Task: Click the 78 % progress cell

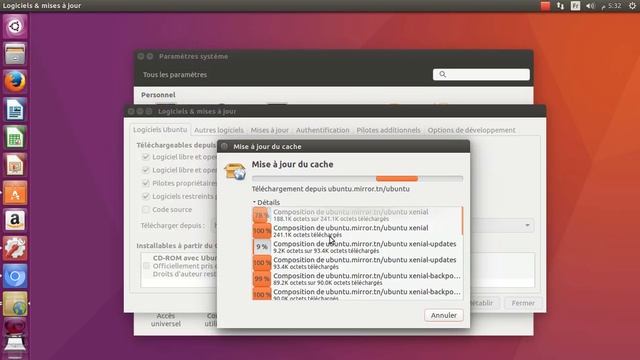Action: (262, 215)
